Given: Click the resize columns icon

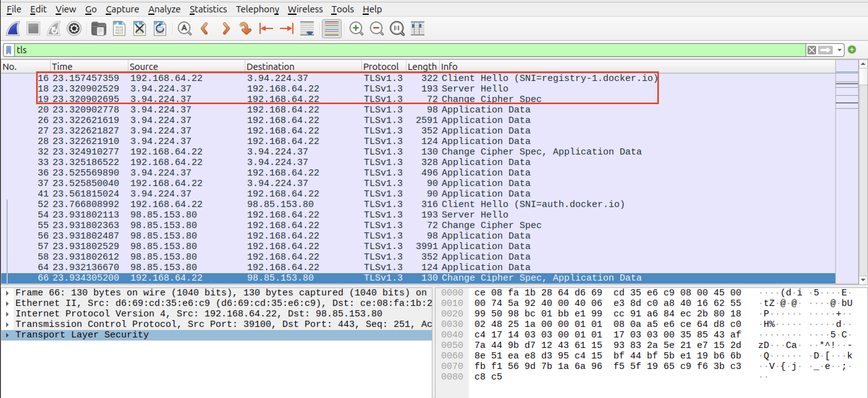Looking at the screenshot, I should click(x=418, y=29).
